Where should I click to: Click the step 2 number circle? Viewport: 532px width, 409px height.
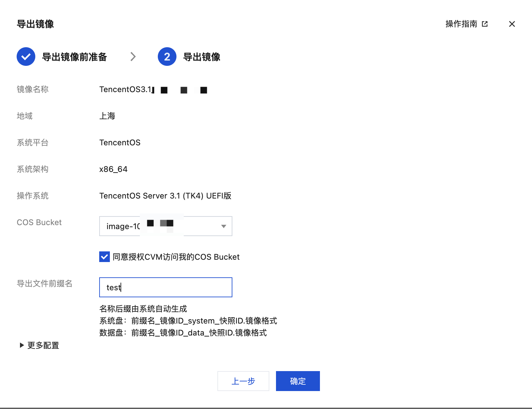click(x=167, y=57)
